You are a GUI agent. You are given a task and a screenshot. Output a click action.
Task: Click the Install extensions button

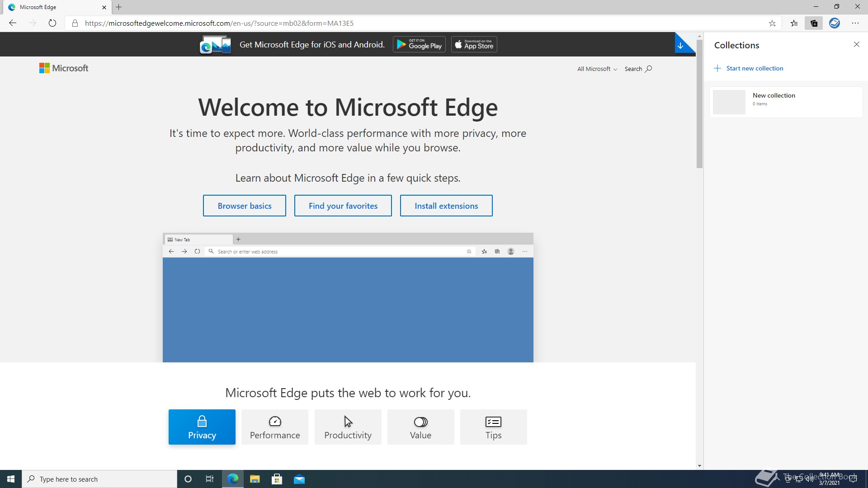[446, 206]
